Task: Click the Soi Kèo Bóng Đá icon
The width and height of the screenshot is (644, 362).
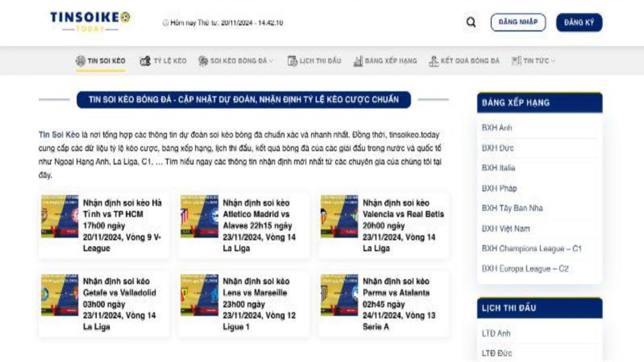Action: click(203, 61)
